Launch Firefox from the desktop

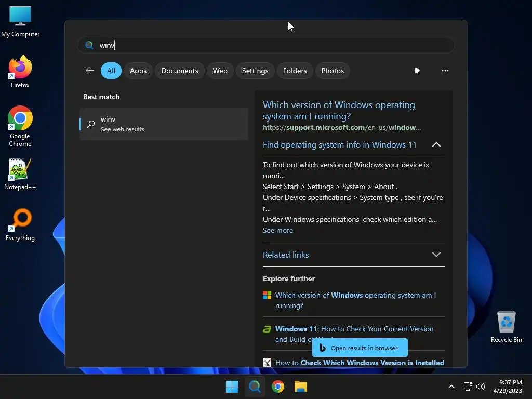pyautogui.click(x=20, y=72)
